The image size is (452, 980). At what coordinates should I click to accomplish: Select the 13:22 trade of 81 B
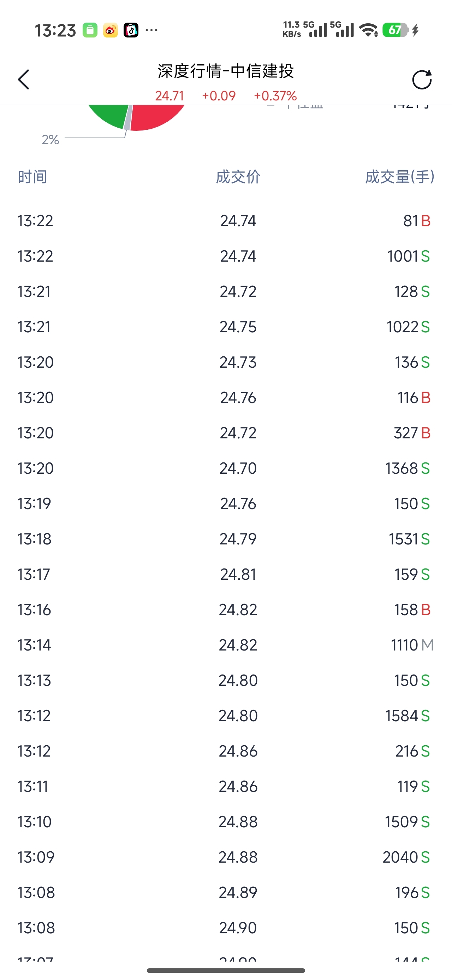[226, 221]
